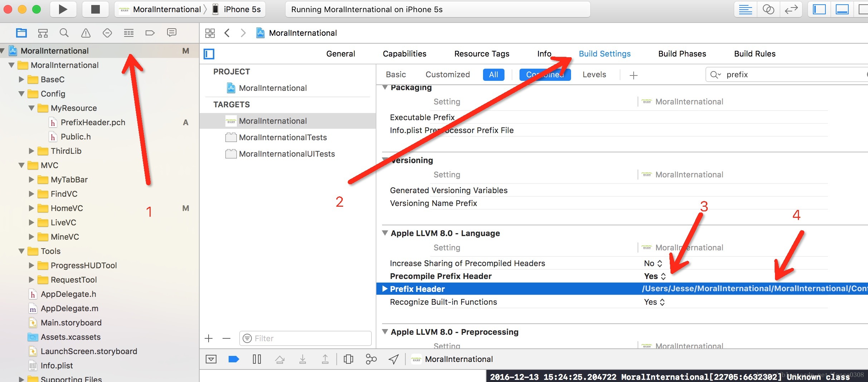Toggle the Debug area panel visibility

(842, 9)
